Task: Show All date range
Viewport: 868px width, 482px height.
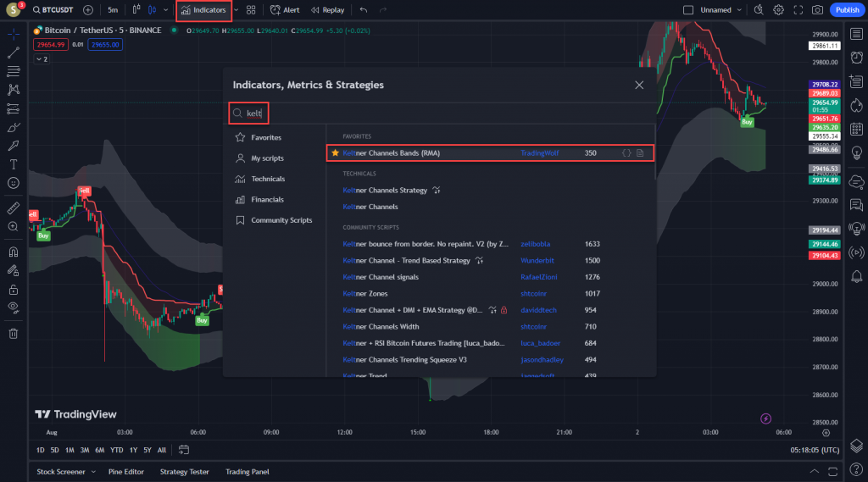Action: pos(162,451)
